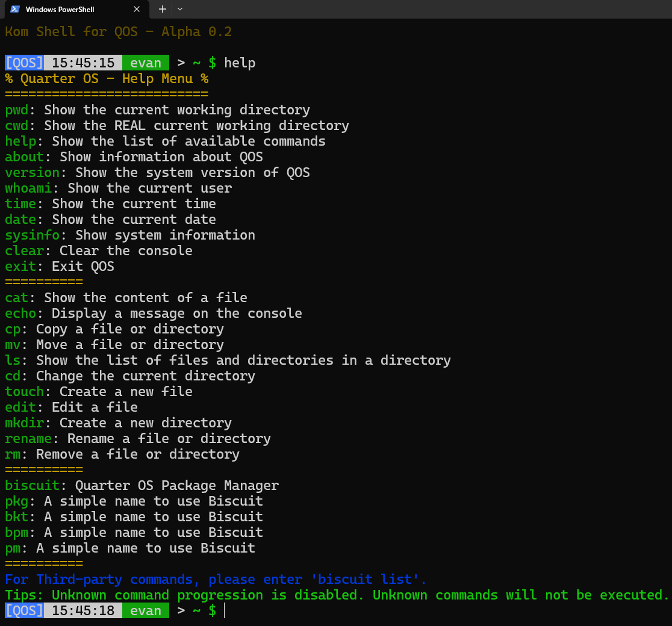Click the typed 'help' command text
This screenshot has height=626, width=672.
[x=240, y=63]
